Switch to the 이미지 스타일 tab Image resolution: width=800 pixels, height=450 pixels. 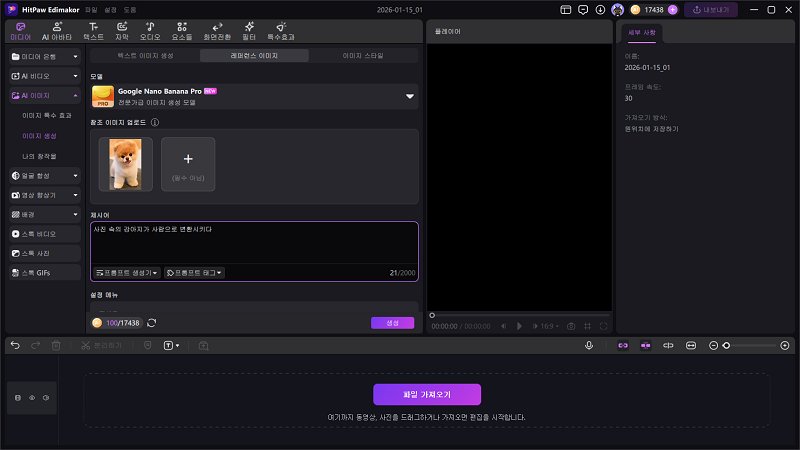[x=364, y=56]
